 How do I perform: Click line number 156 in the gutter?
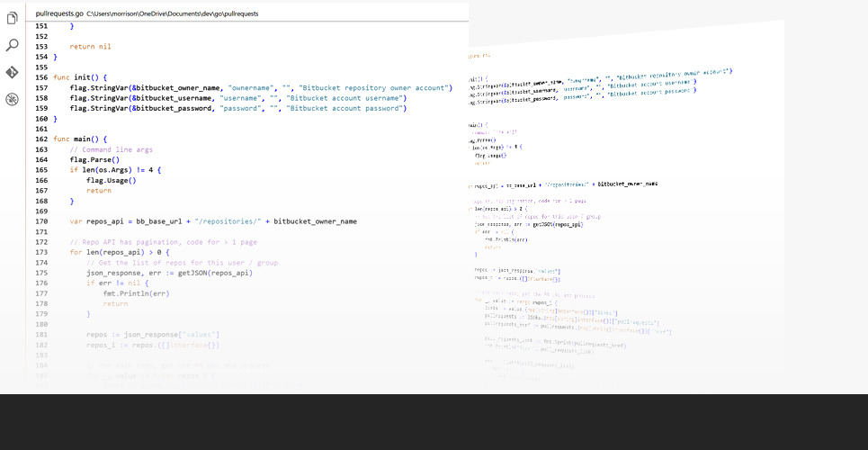41,77
